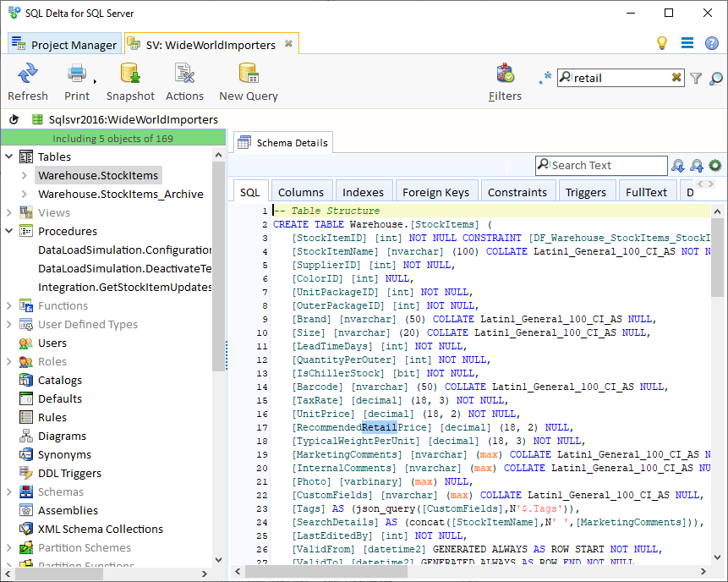The image size is (728, 582).
Task: Expand the User Defined Types node
Action: click(8, 324)
